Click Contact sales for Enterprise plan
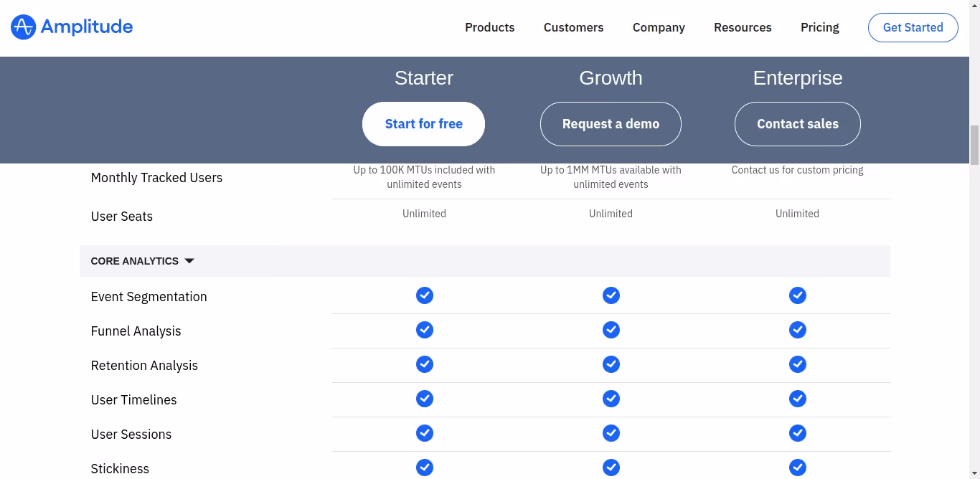The width and height of the screenshot is (980, 479). point(797,123)
